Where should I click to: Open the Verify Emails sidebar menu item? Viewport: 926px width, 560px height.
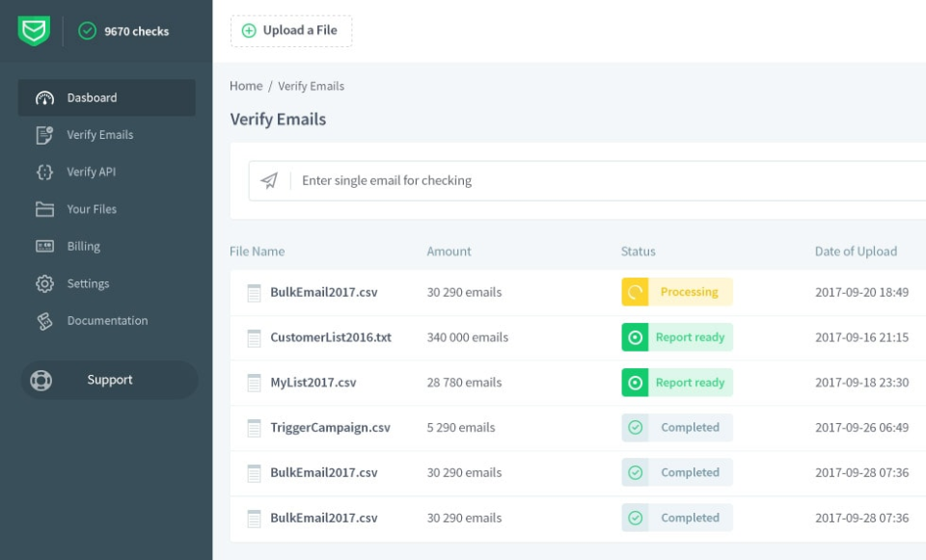coord(99,135)
